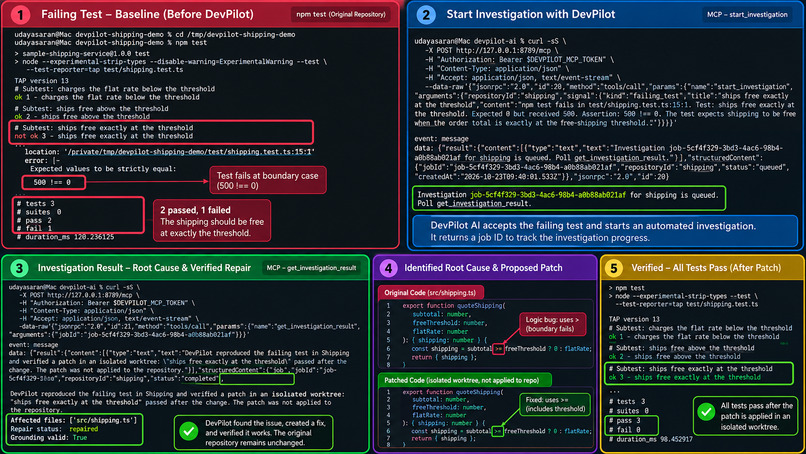Click the '> sample-shipping-service@1.0.0 test' line
The height and width of the screenshot is (454, 806).
(82, 53)
